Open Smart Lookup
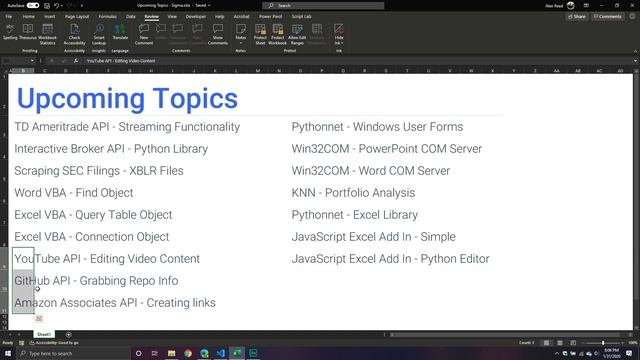The image size is (640, 360). point(99,34)
